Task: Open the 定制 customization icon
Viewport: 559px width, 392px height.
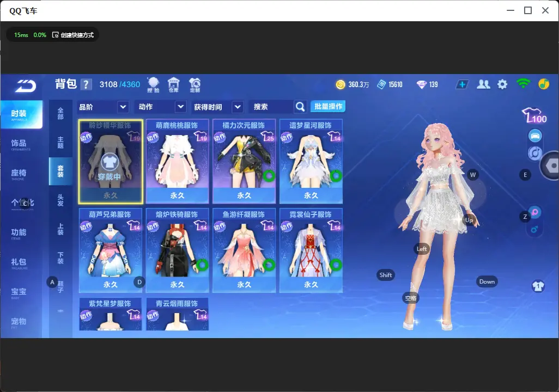Action: [x=195, y=85]
